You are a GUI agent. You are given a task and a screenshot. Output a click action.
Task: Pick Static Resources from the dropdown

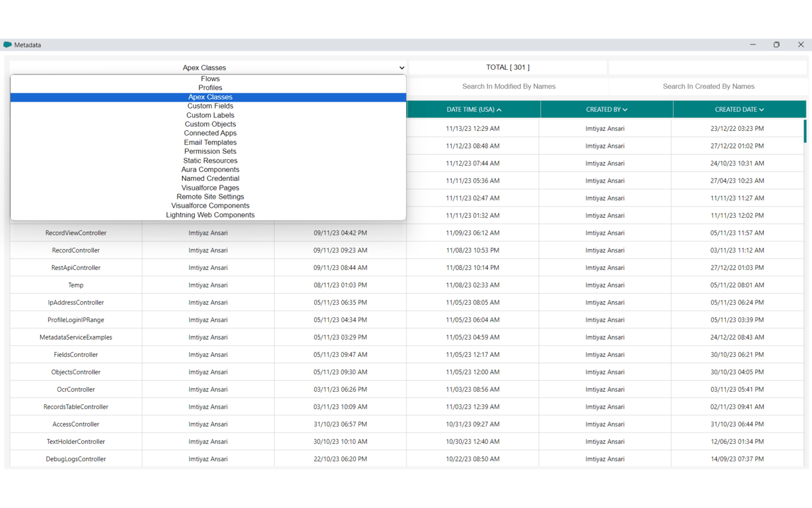click(210, 160)
